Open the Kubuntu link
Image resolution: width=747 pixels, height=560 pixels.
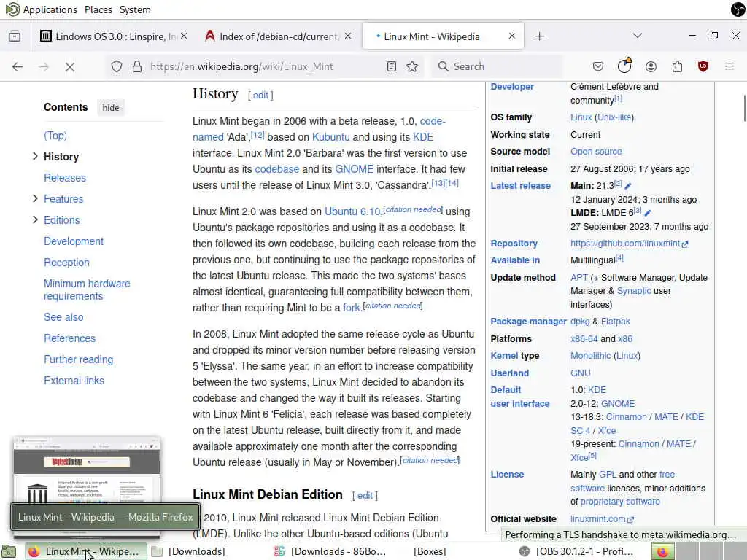(x=330, y=137)
